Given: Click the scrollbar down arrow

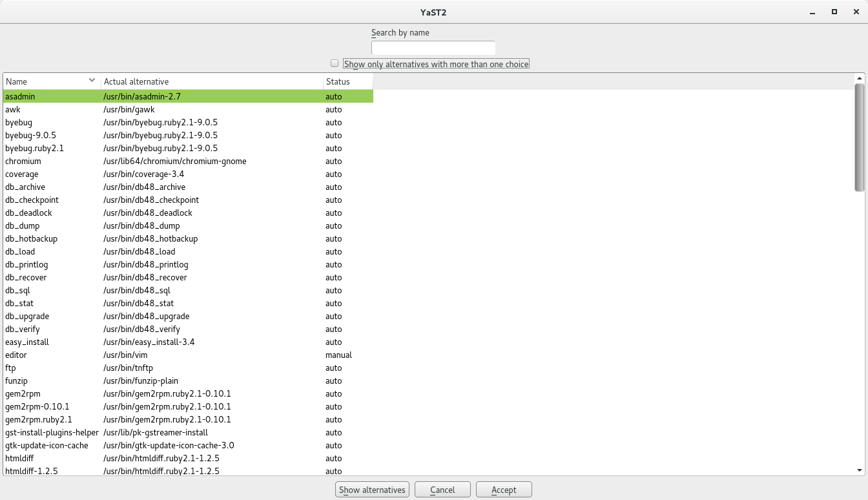Looking at the screenshot, I should [x=859, y=470].
